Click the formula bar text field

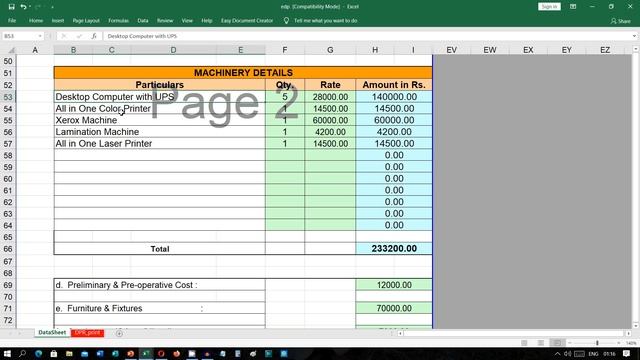click(x=367, y=36)
